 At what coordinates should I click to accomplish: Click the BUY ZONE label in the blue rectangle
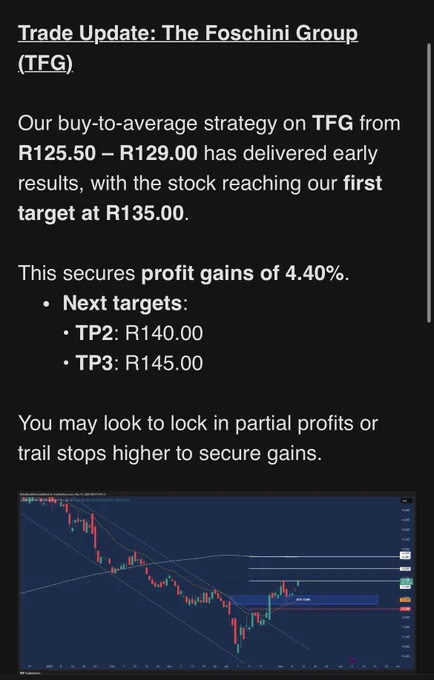click(x=303, y=600)
